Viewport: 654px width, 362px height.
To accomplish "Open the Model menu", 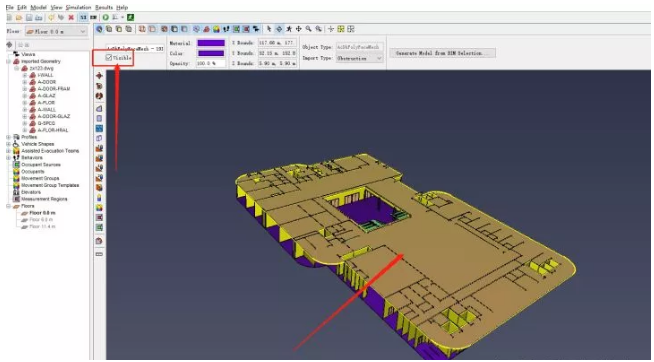I will tap(39, 8).
